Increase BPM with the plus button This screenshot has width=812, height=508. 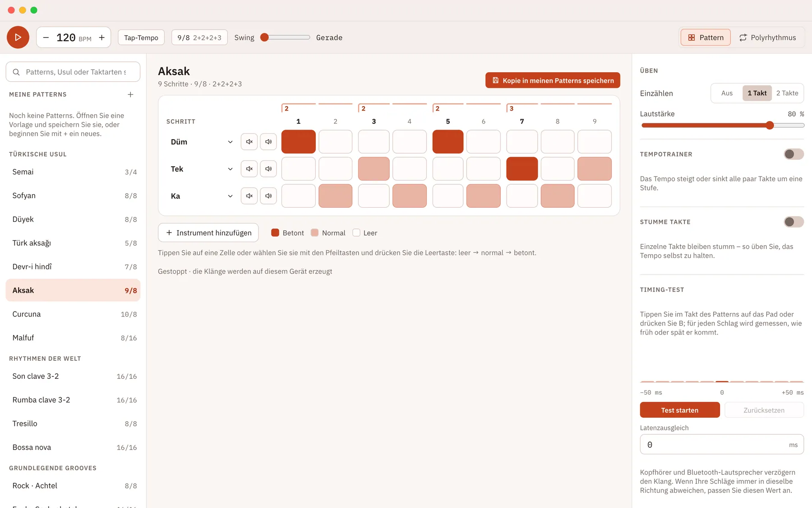[102, 37]
